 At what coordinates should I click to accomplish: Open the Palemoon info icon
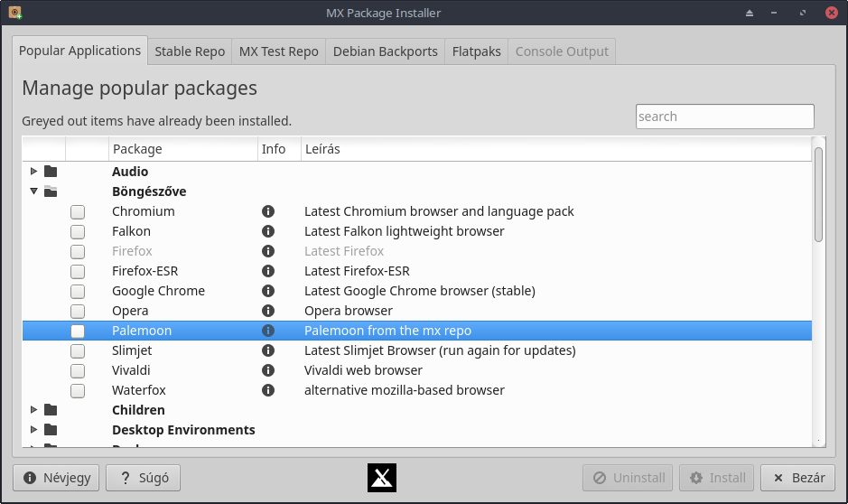(267, 331)
